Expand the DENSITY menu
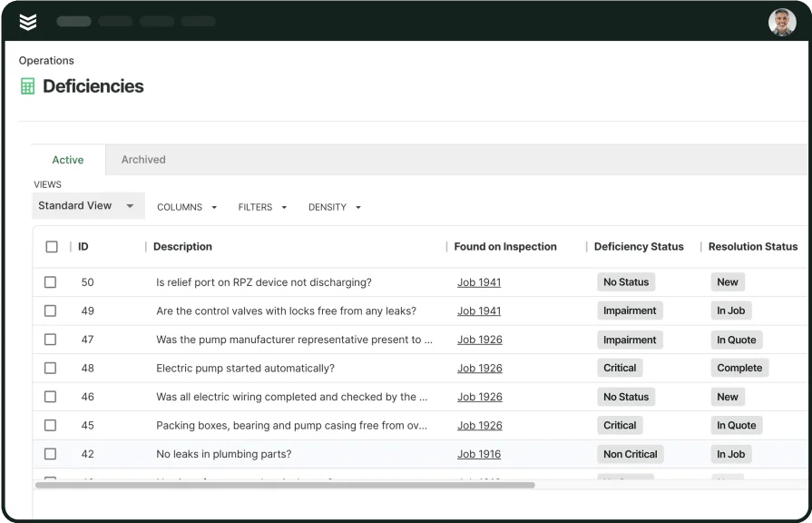The image size is (812, 523). tap(335, 207)
